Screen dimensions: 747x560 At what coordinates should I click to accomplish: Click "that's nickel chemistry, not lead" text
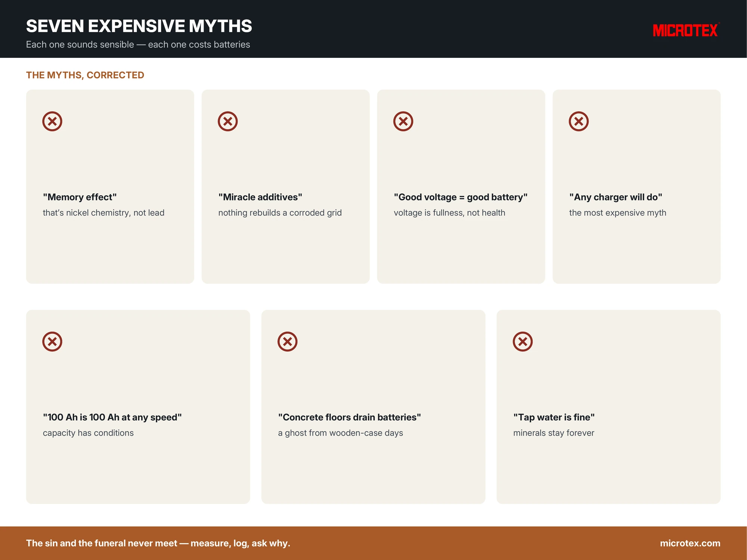pos(103,213)
